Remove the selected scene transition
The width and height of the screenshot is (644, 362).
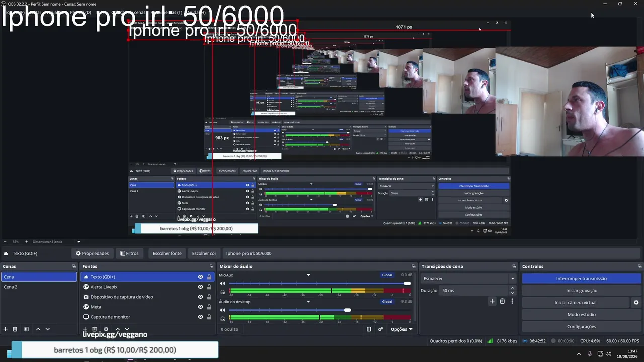(502, 301)
